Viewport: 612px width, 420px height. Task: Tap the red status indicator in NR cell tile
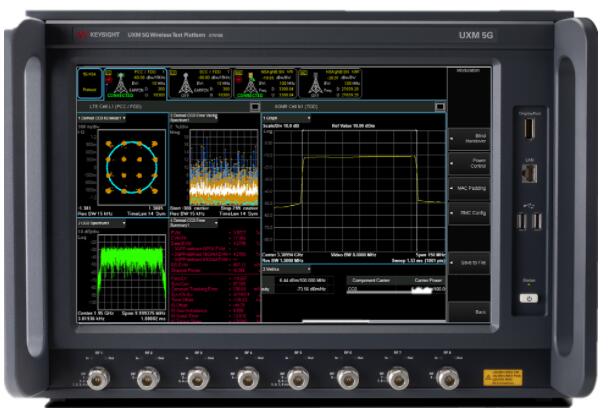(x=238, y=80)
